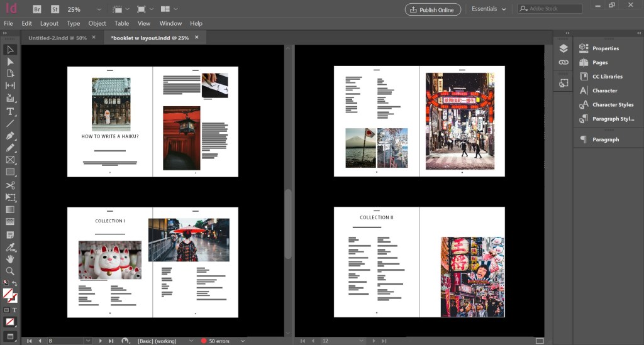Image resolution: width=644 pixels, height=345 pixels.
Task: Open the Layout menu
Action: pyautogui.click(x=49, y=23)
